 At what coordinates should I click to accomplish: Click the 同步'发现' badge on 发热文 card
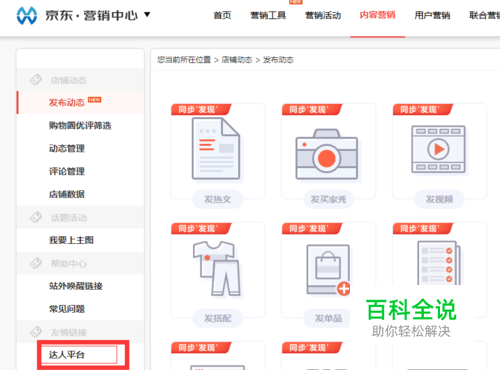(201, 110)
